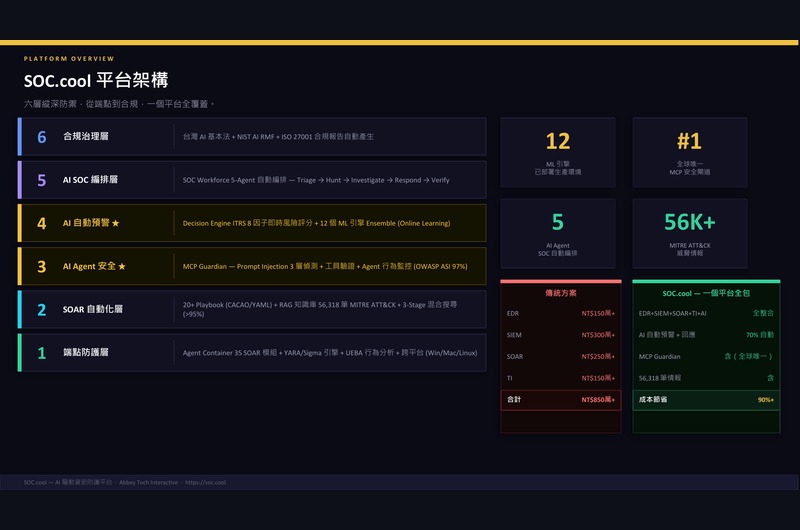Select layer number 5 in the stack
This screenshot has height=530, width=800.
(x=42, y=180)
